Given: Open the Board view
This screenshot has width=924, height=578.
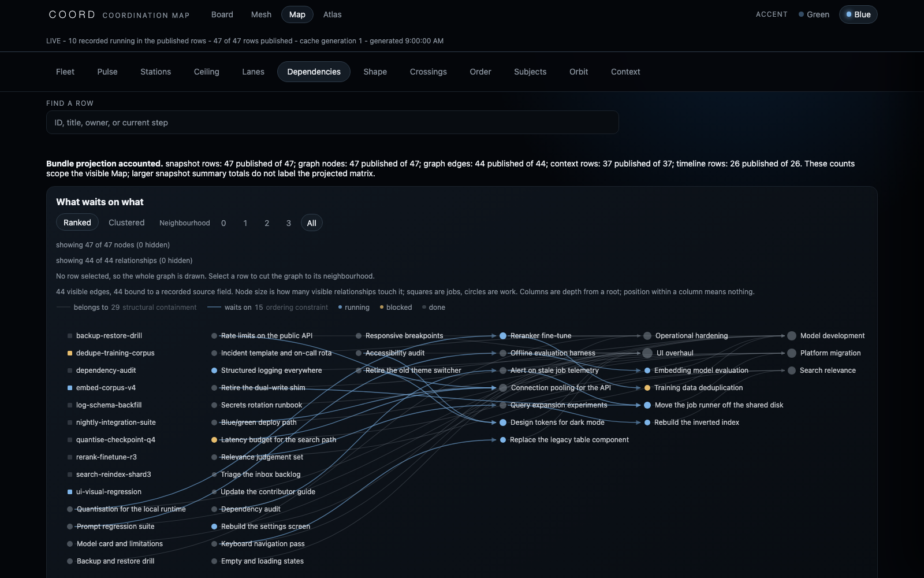Looking at the screenshot, I should pyautogui.click(x=222, y=14).
